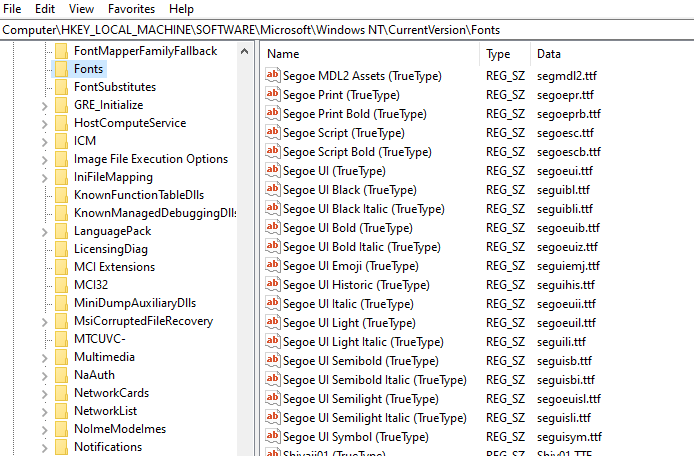
Task: Expand the Image File Execution Options key
Action: pos(45,160)
